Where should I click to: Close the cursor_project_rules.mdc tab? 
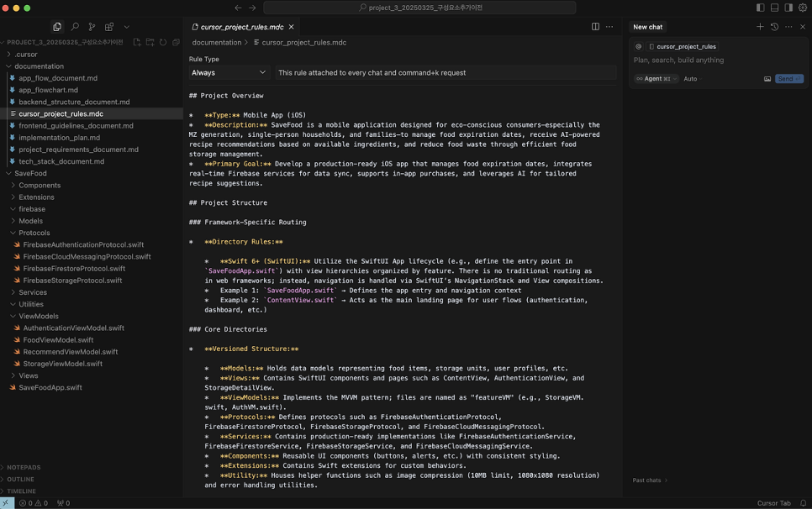pyautogui.click(x=291, y=27)
